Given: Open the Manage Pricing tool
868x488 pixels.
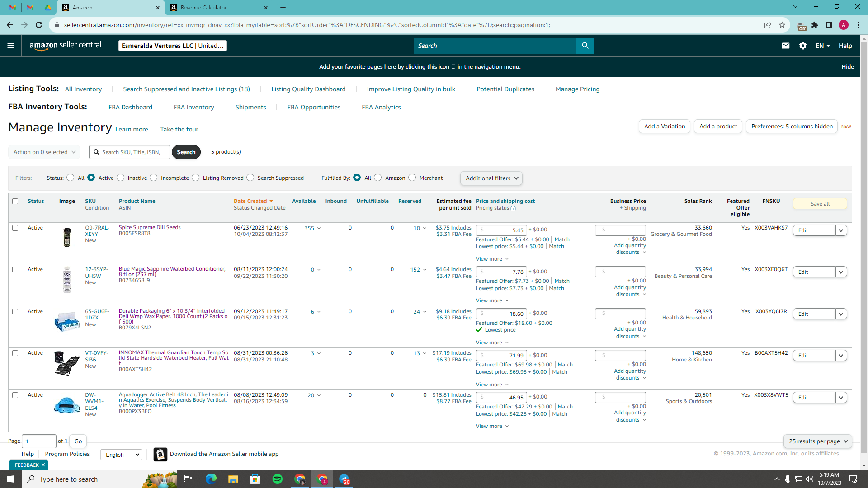Looking at the screenshot, I should point(577,89).
